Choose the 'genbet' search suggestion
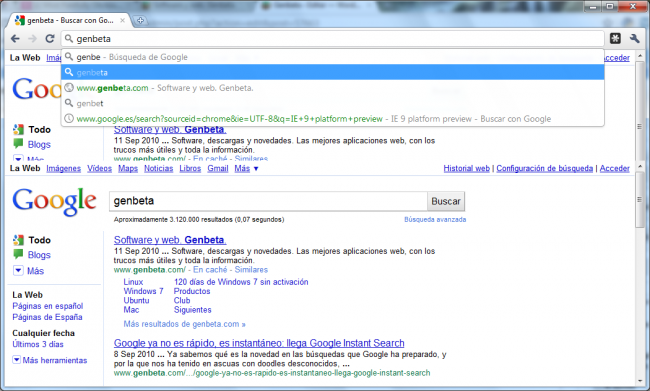The width and height of the screenshot is (650, 391). tap(332, 103)
